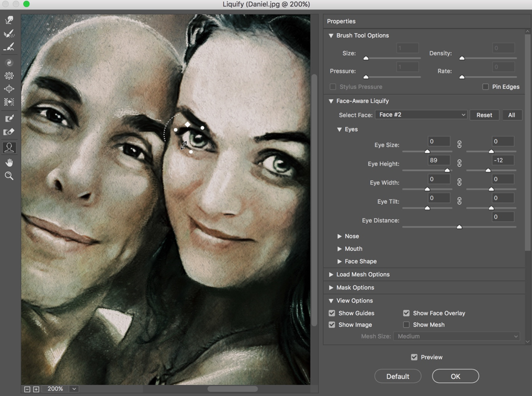The image size is (532, 396).
Task: Click the left Eye Size slider handle
Action: pos(427,151)
